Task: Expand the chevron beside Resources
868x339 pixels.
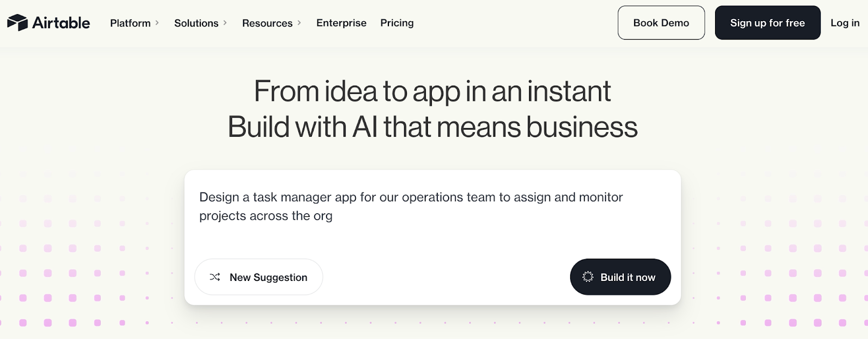Action: click(299, 23)
